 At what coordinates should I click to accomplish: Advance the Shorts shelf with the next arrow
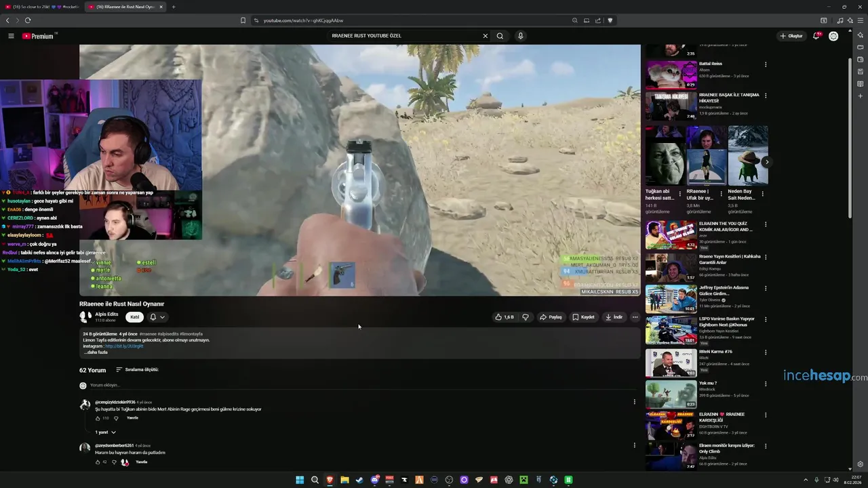766,163
